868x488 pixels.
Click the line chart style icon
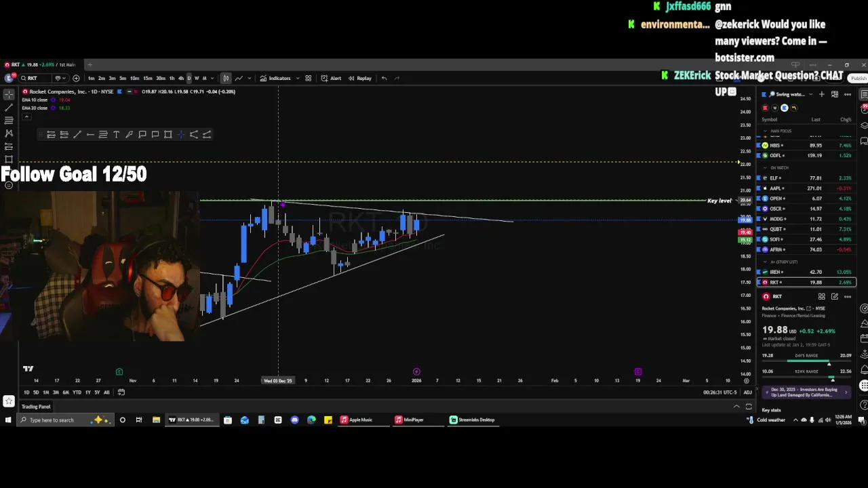point(239,78)
